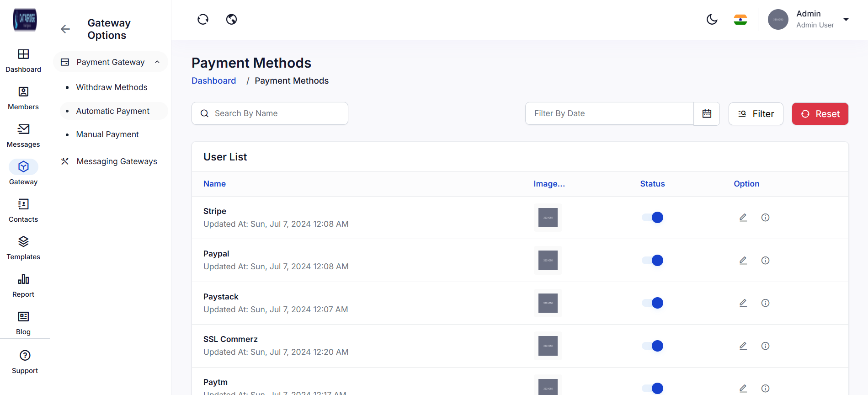The width and height of the screenshot is (868, 395).
Task: View info for Paypal payment method
Action: coord(765,261)
